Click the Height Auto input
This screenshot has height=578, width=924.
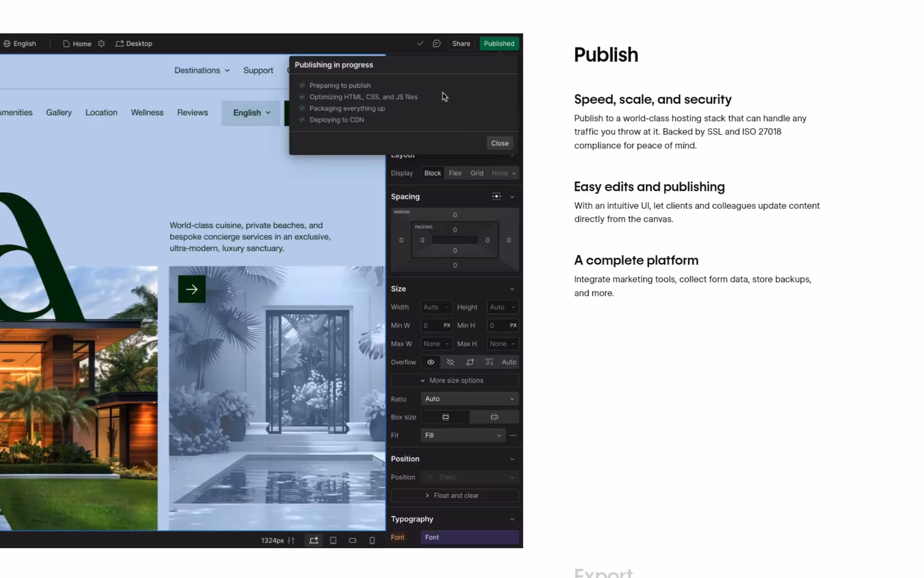[502, 307]
